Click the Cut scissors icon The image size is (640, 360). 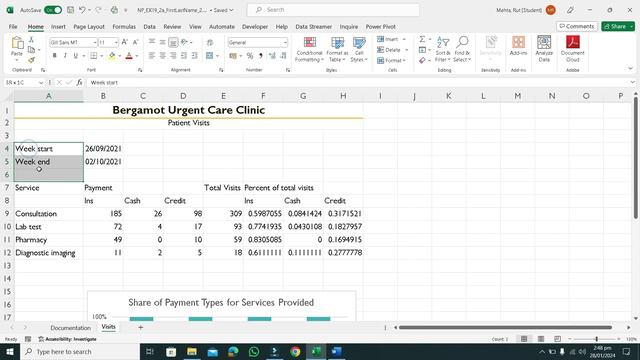pyautogui.click(x=31, y=40)
